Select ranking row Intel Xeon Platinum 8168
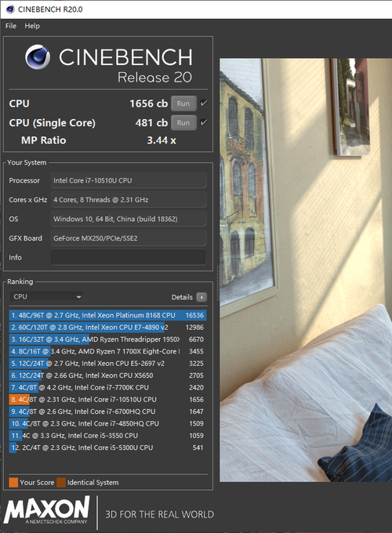Image resolution: width=392 pixels, height=533 pixels. 107,315
